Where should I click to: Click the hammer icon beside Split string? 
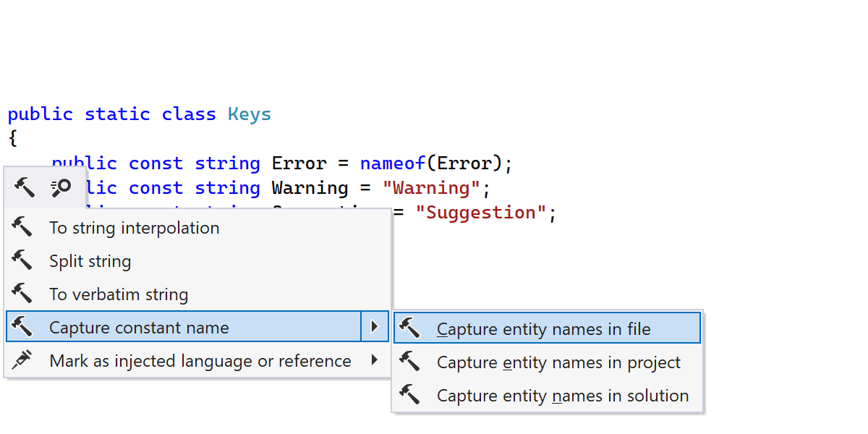coord(22,261)
